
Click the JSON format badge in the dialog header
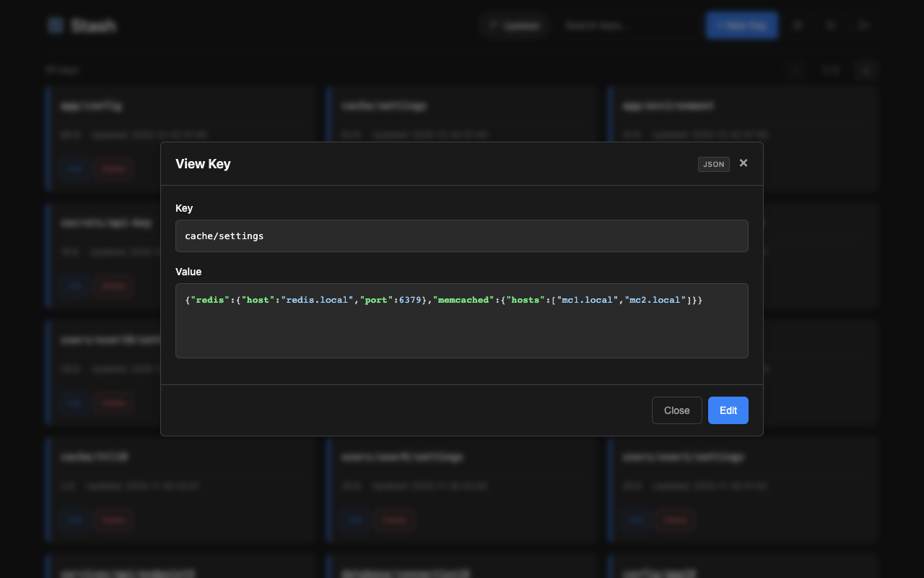[x=713, y=164]
